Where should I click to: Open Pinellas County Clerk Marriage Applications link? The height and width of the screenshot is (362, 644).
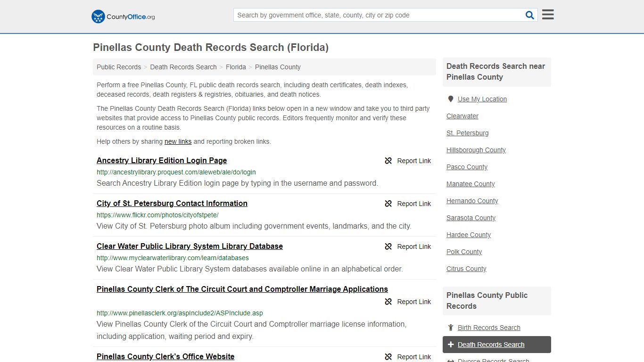tap(242, 289)
